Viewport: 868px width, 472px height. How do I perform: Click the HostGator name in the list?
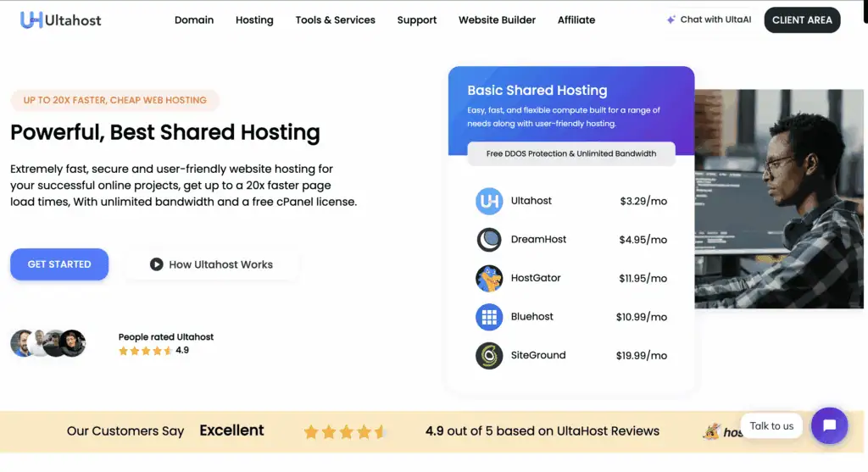pos(536,278)
